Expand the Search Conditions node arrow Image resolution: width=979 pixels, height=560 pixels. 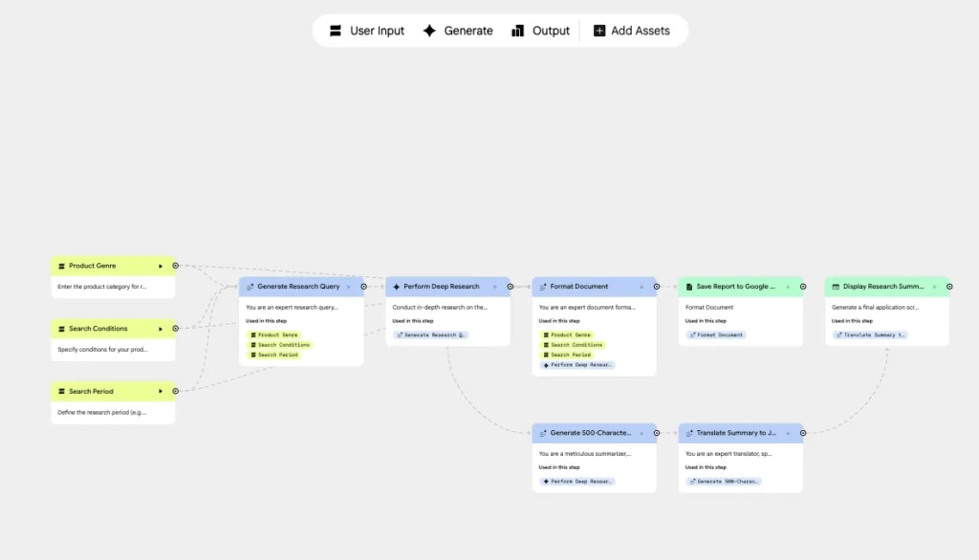pos(161,329)
